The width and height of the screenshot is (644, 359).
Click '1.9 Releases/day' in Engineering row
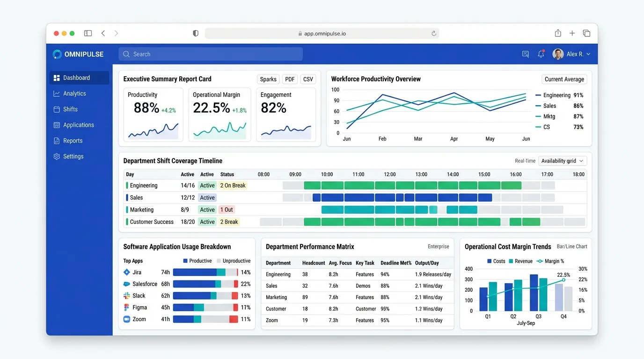point(433,274)
